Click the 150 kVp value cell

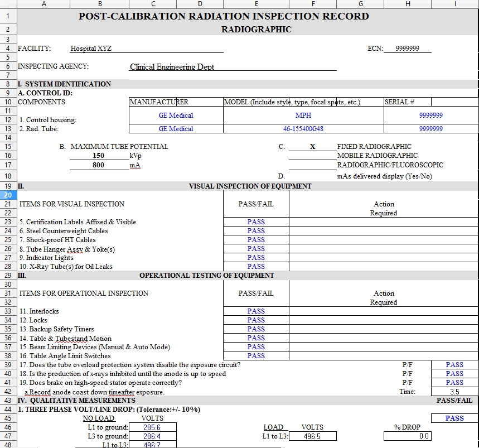(98, 156)
